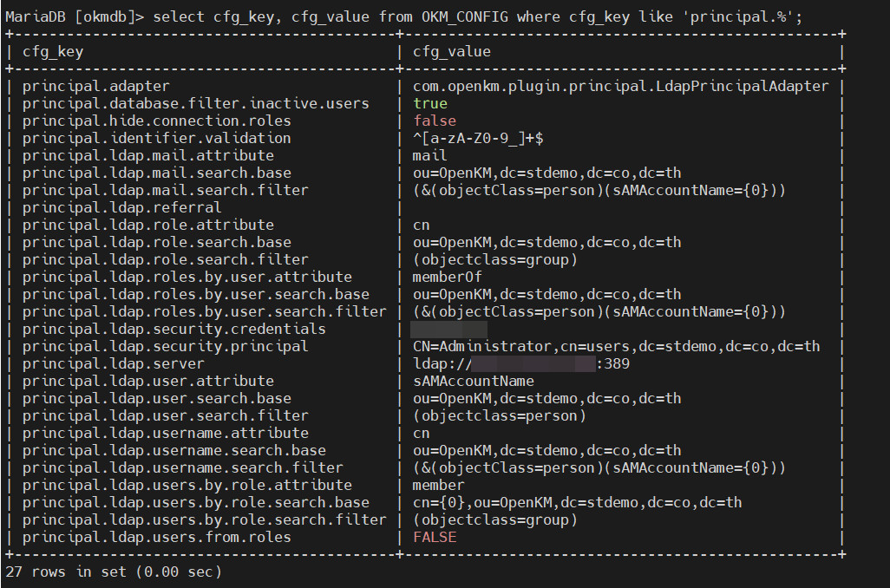890x588 pixels.
Task: Click the cfg_key column header
Action: pos(53,51)
